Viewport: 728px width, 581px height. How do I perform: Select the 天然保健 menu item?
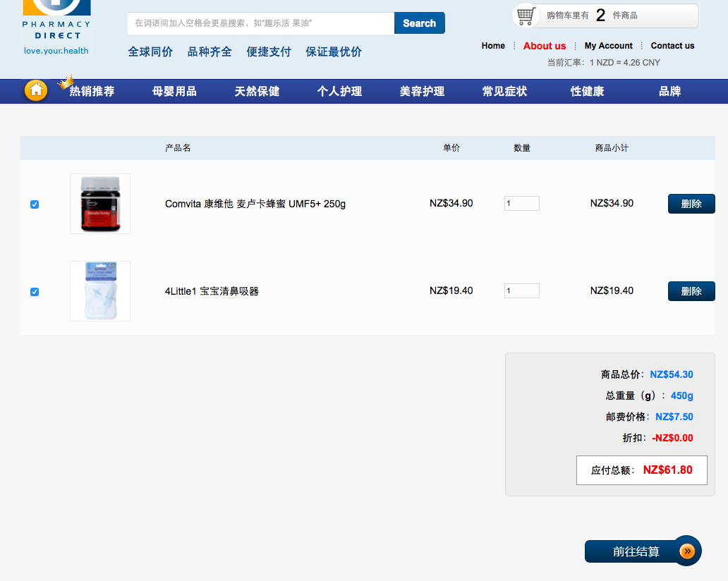pyautogui.click(x=257, y=91)
